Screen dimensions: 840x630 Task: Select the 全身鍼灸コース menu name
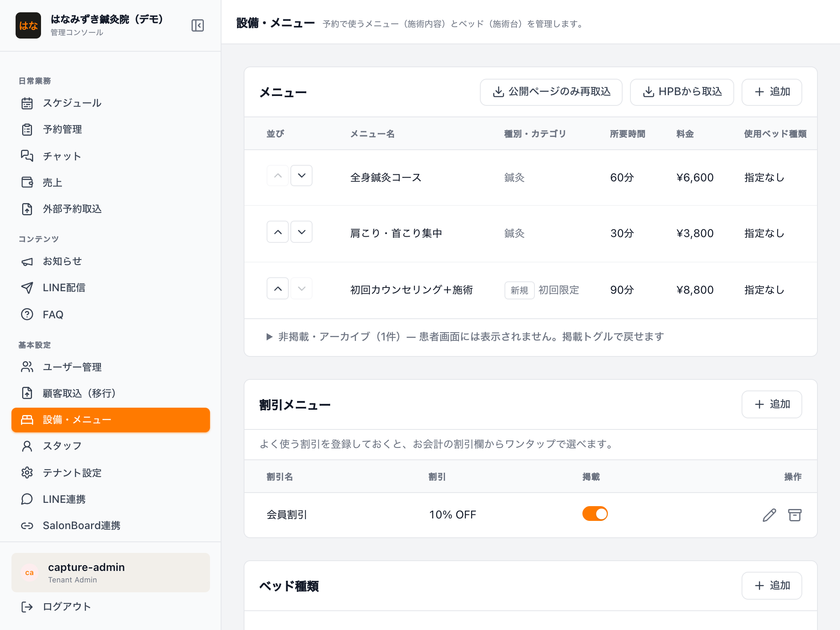click(386, 178)
